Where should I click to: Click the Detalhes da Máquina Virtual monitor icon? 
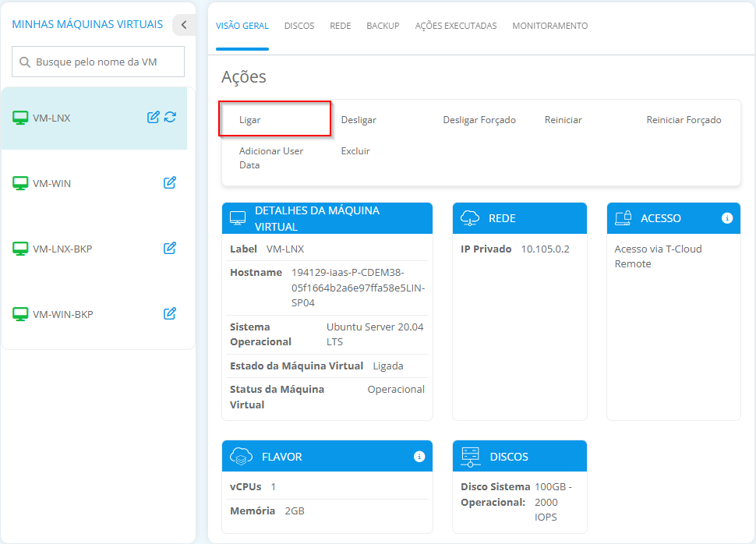[238, 218]
